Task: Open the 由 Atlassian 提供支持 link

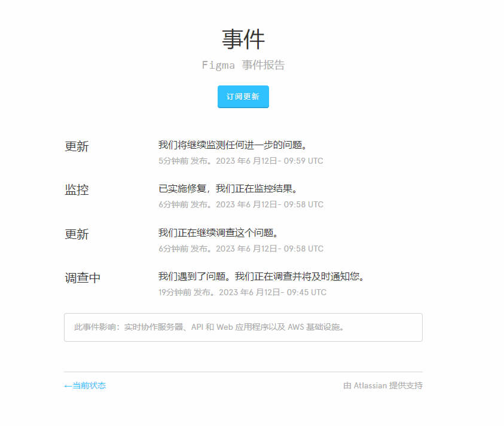Action: [x=383, y=386]
